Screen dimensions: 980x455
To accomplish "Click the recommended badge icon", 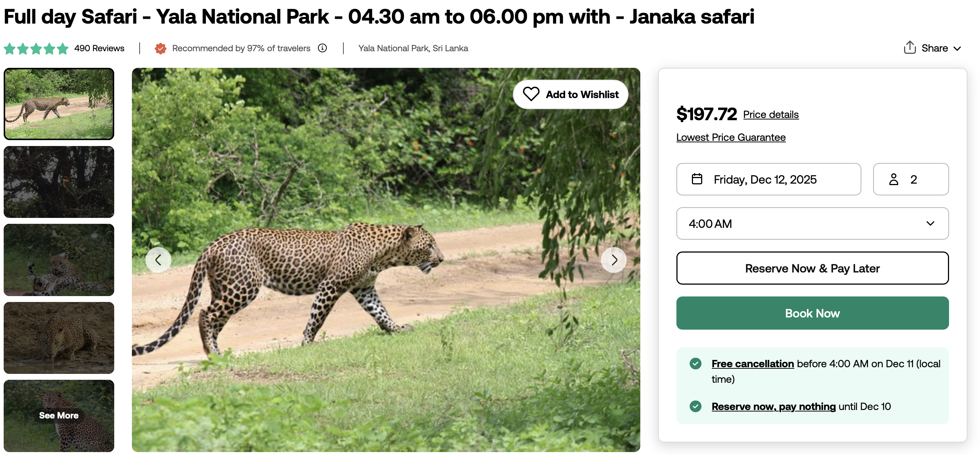I will [x=161, y=48].
